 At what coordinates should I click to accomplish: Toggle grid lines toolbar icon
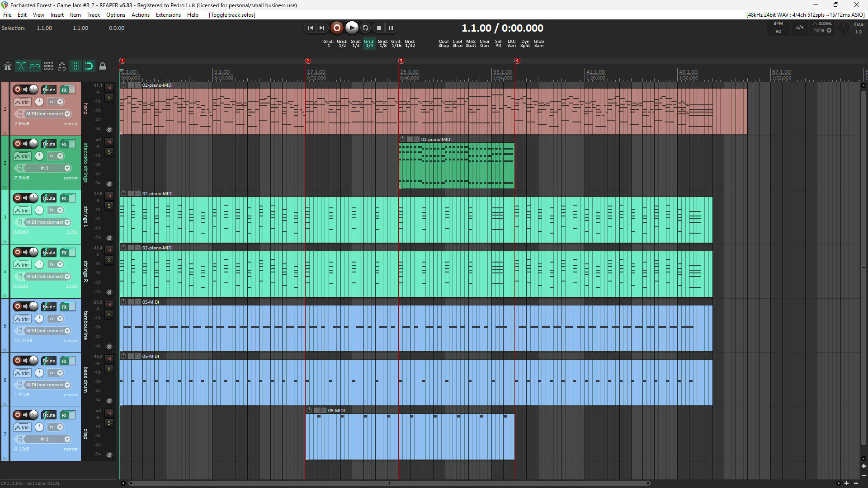click(x=75, y=66)
